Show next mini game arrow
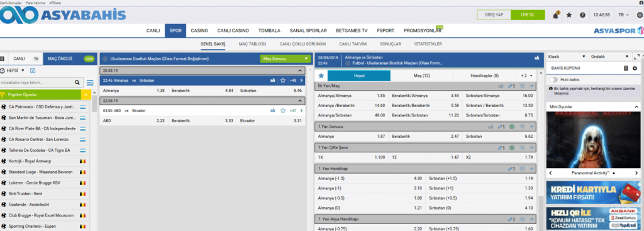This screenshot has width=644, height=231. pos(637,173)
